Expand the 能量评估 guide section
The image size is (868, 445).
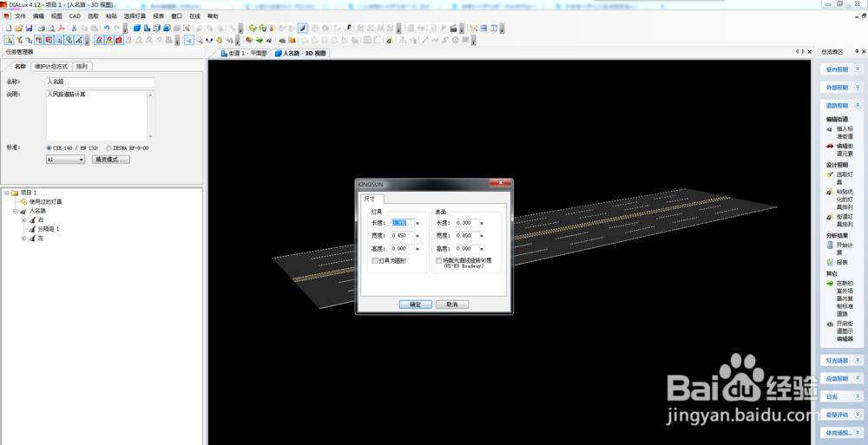(x=858, y=414)
